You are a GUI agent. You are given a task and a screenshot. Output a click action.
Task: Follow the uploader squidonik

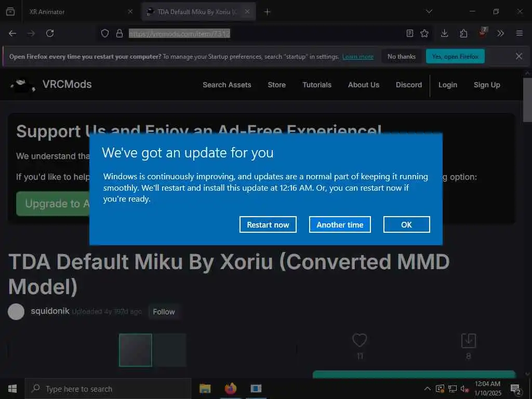[x=164, y=312]
